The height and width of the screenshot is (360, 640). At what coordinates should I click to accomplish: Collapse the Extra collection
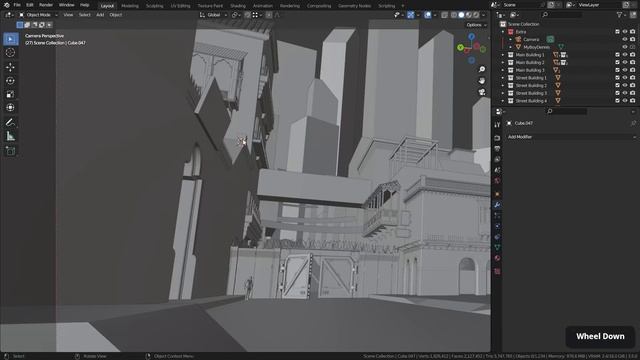503,32
